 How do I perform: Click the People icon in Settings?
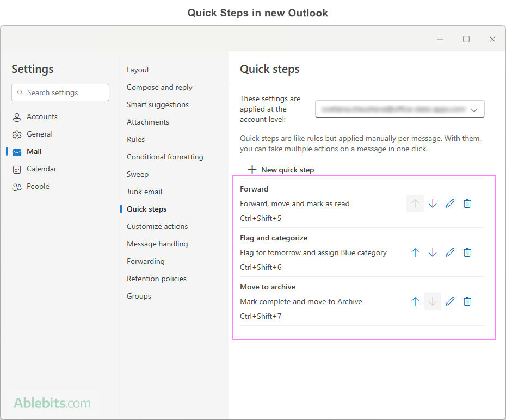pos(17,187)
